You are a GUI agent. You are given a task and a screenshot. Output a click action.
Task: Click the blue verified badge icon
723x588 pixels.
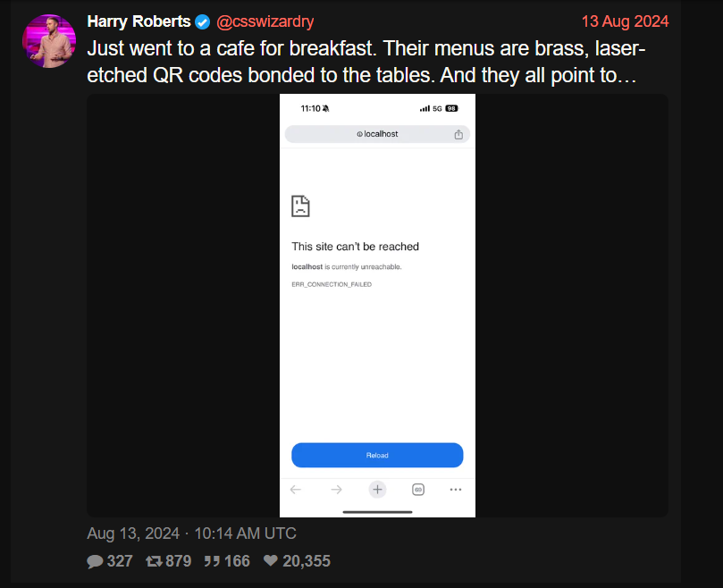point(202,21)
